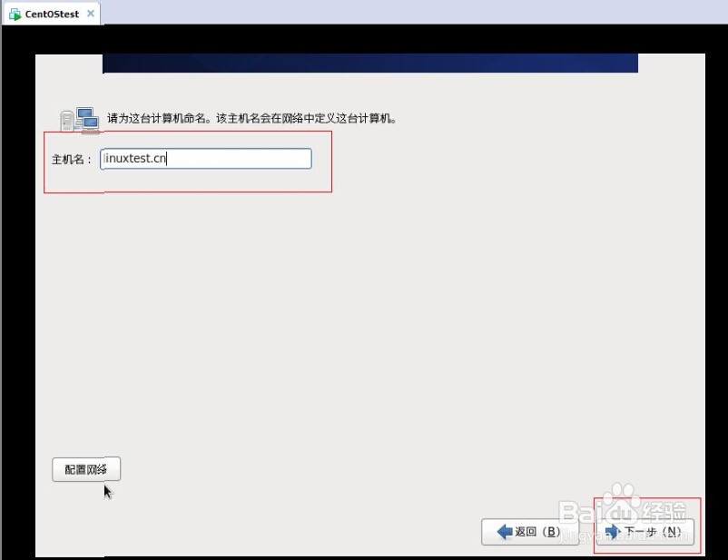Open the Configure Network dialog

tap(86, 468)
